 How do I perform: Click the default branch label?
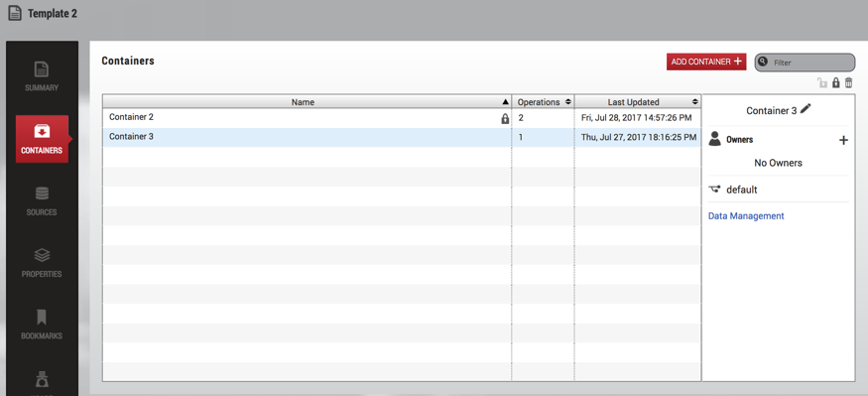coord(742,190)
